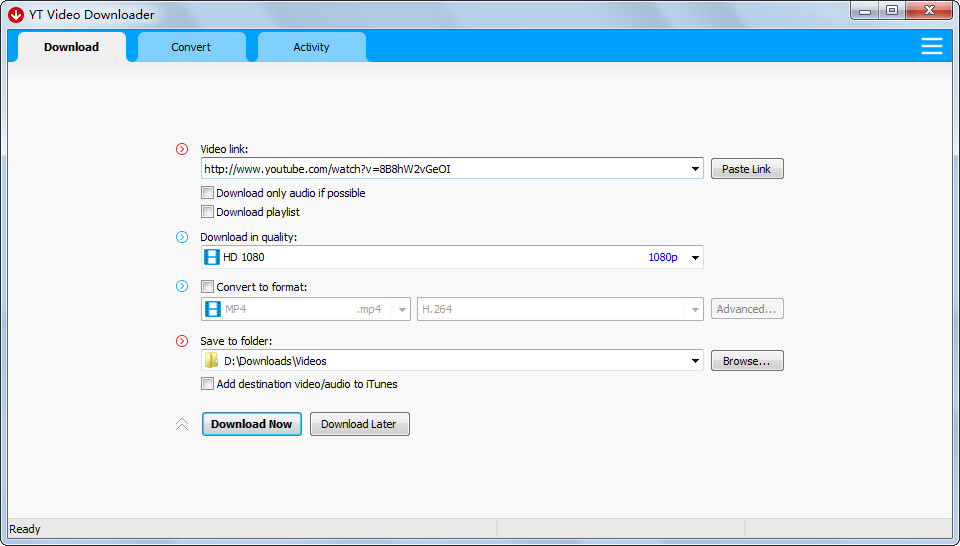Click the red arrow icon beside Video link

click(182, 149)
